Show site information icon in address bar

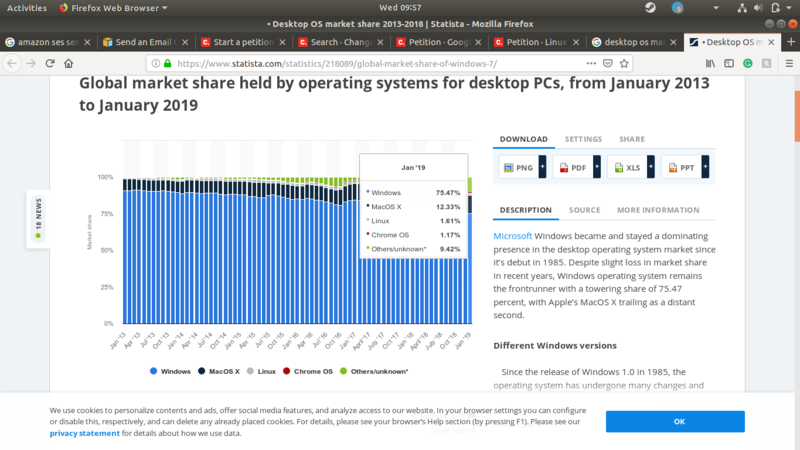(x=156, y=64)
